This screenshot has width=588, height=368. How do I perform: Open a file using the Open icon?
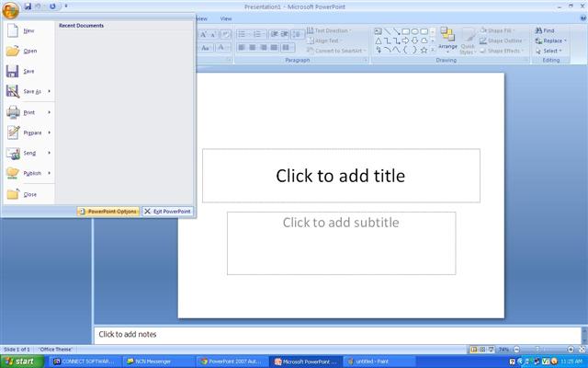tap(13, 51)
